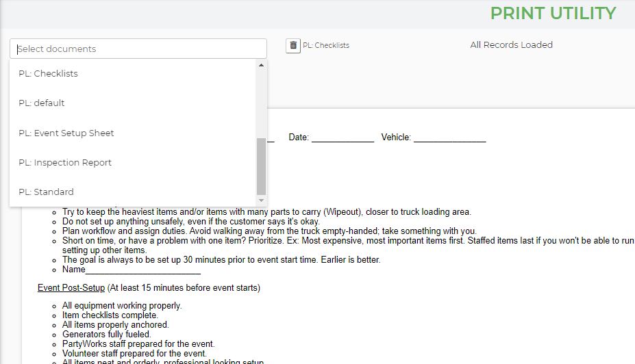Choose the PL: default option
635x364 pixels.
pos(42,103)
